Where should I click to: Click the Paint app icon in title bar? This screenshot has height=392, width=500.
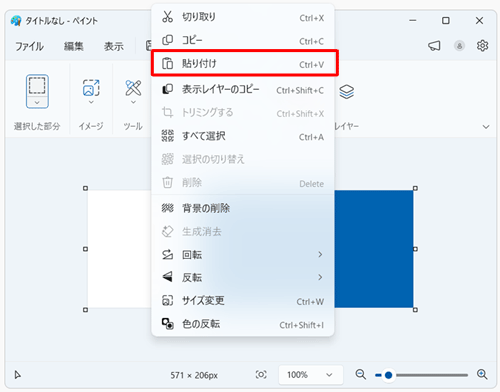coord(16,21)
